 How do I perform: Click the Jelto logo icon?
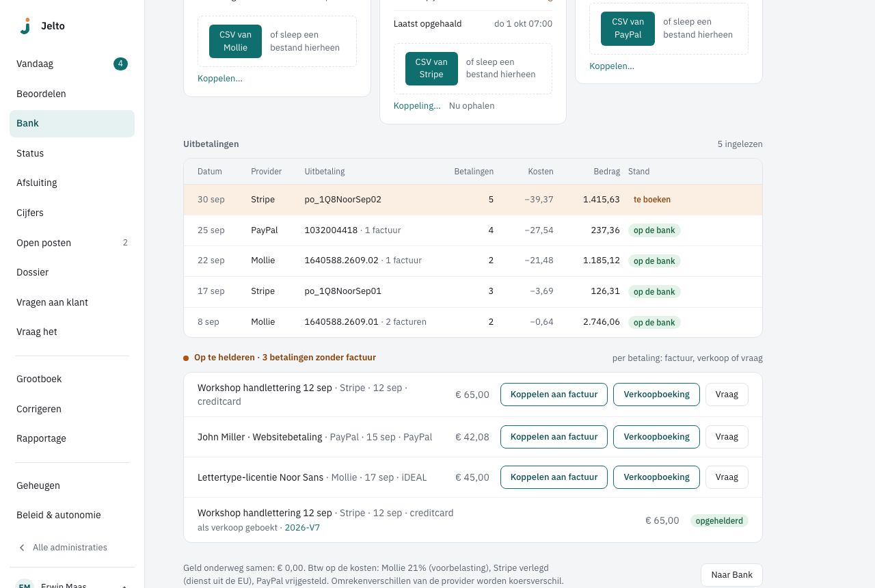tap(25, 26)
